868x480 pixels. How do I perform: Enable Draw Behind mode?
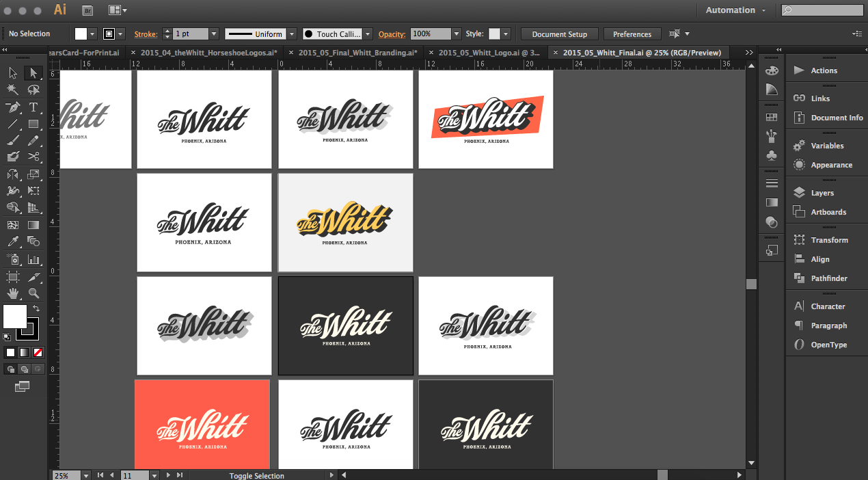pos(24,369)
